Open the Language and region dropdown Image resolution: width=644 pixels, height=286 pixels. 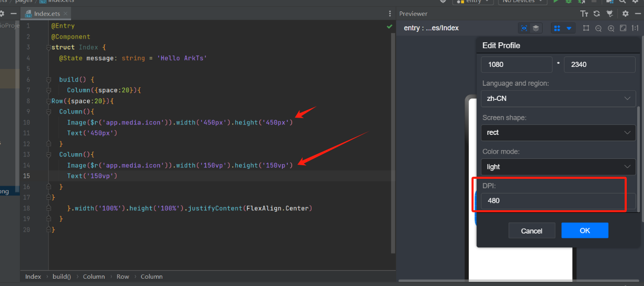pyautogui.click(x=558, y=98)
